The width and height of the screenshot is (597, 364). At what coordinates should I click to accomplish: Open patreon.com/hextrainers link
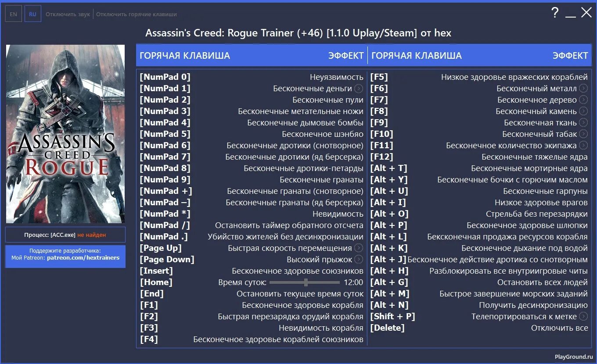pyautogui.click(x=83, y=258)
